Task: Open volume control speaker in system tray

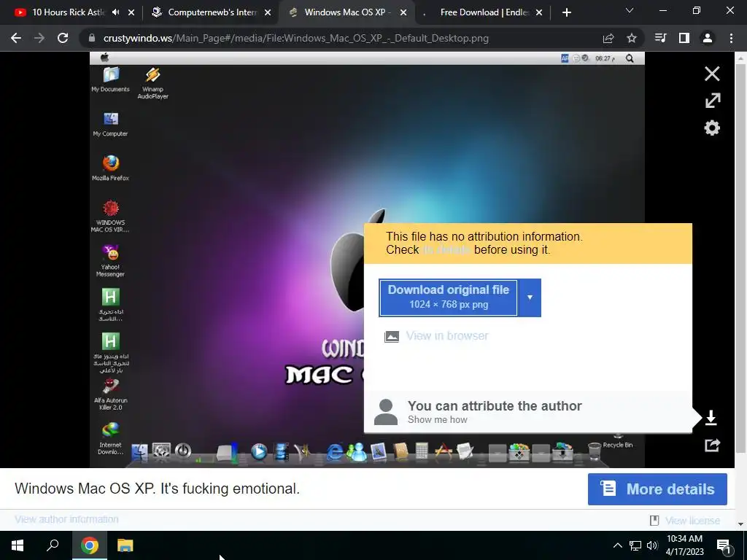Action: pyautogui.click(x=652, y=545)
